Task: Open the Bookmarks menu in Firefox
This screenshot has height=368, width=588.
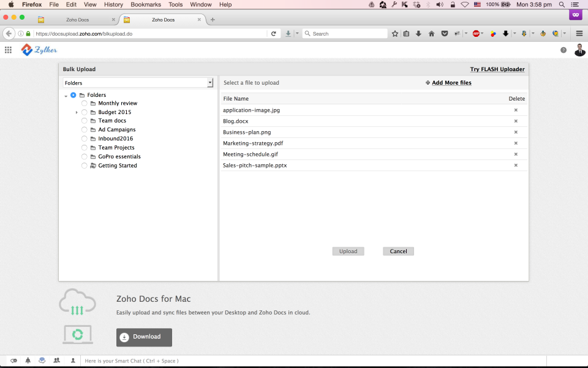Action: [146, 4]
